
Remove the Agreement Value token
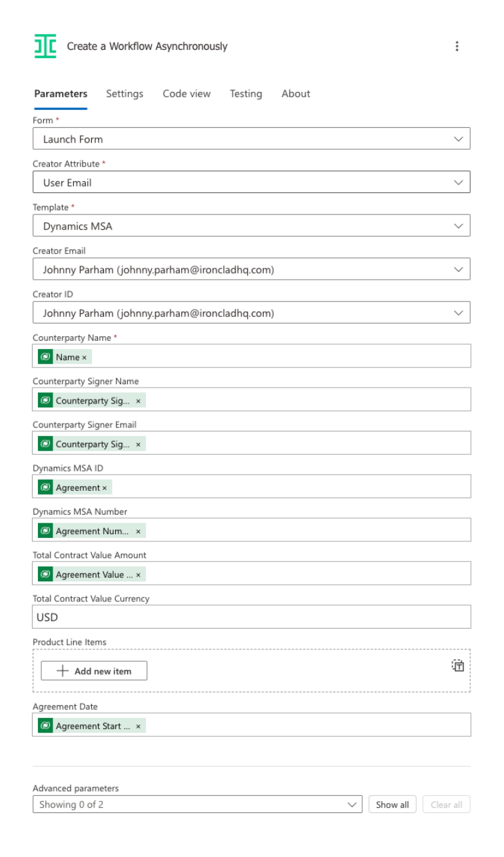pos(138,575)
